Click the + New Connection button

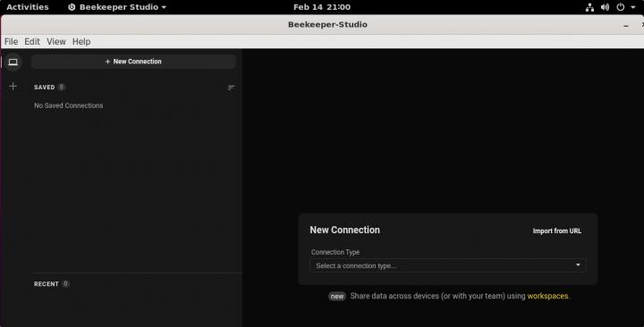pyautogui.click(x=133, y=62)
